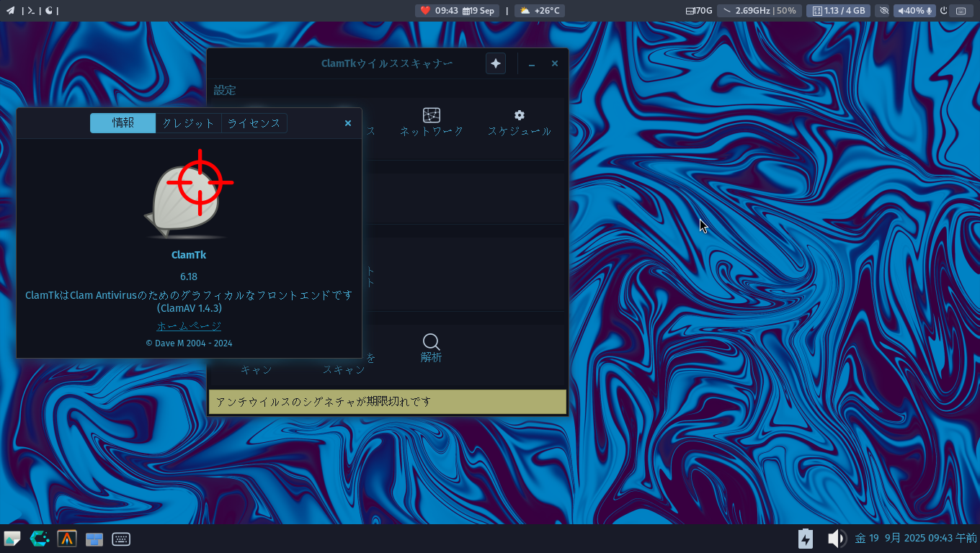This screenshot has height=553, width=980.
Task: Click the ClamTk version number 6.18
Action: [189, 276]
